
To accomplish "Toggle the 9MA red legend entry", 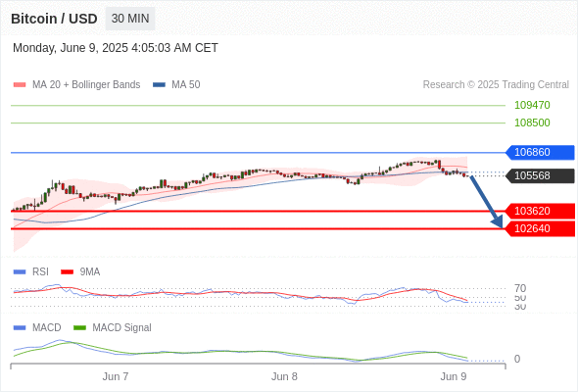I will tap(80, 271).
